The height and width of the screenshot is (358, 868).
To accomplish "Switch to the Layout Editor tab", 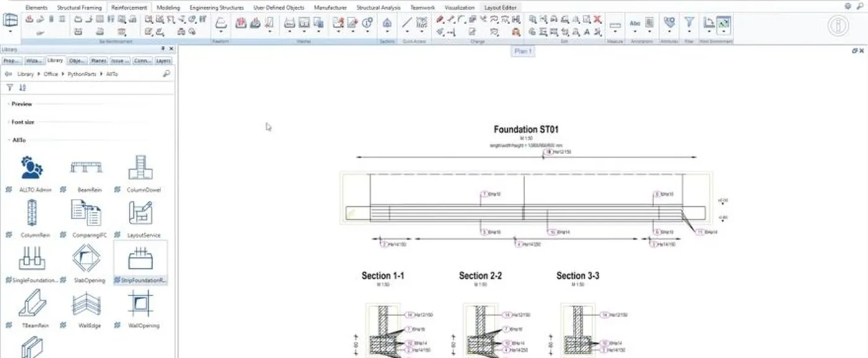I will [500, 7].
